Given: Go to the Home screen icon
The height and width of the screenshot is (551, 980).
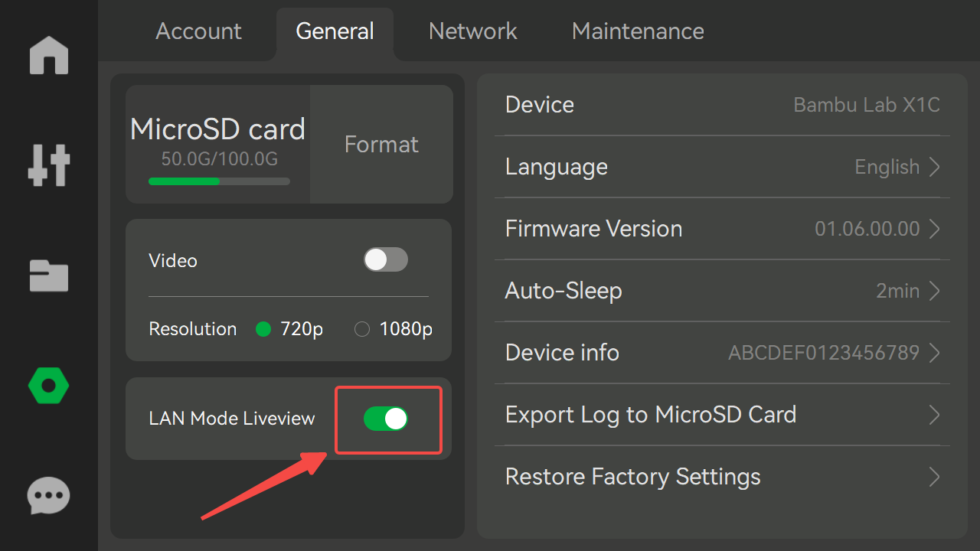Looking at the screenshot, I should (49, 56).
